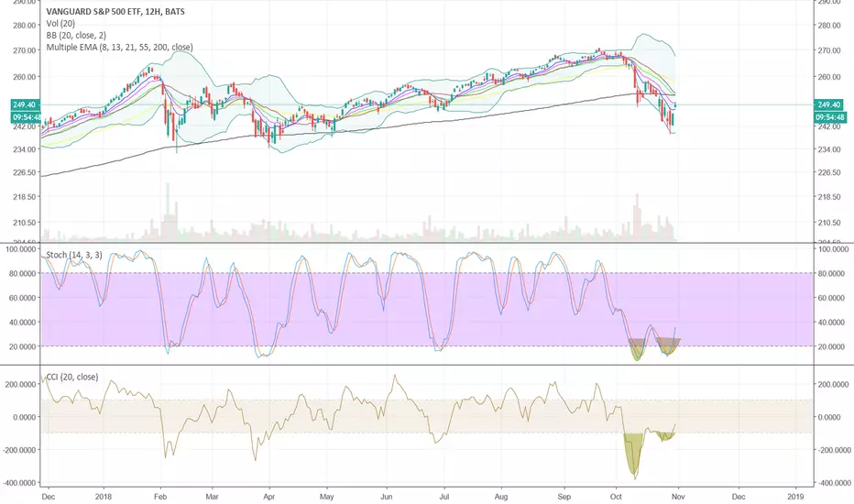The height and width of the screenshot is (504, 854).
Task: Click the 20.0000 Stoch label on left axis
Action: (x=23, y=346)
